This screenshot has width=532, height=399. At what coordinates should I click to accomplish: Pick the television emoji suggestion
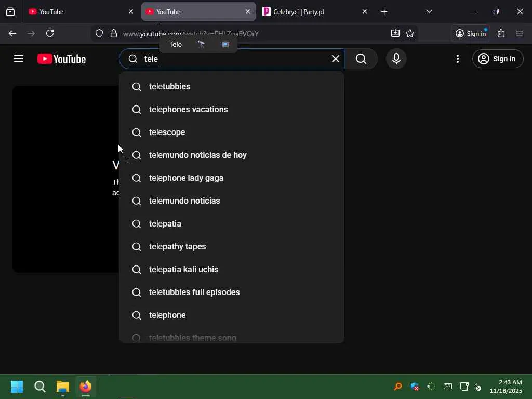click(225, 44)
